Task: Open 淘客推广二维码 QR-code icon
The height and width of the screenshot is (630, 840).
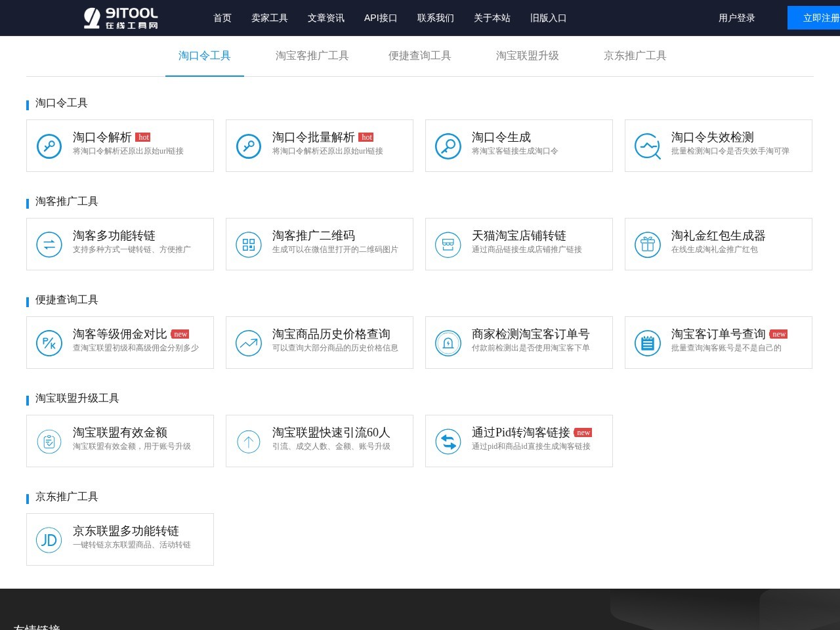Action: coord(248,244)
